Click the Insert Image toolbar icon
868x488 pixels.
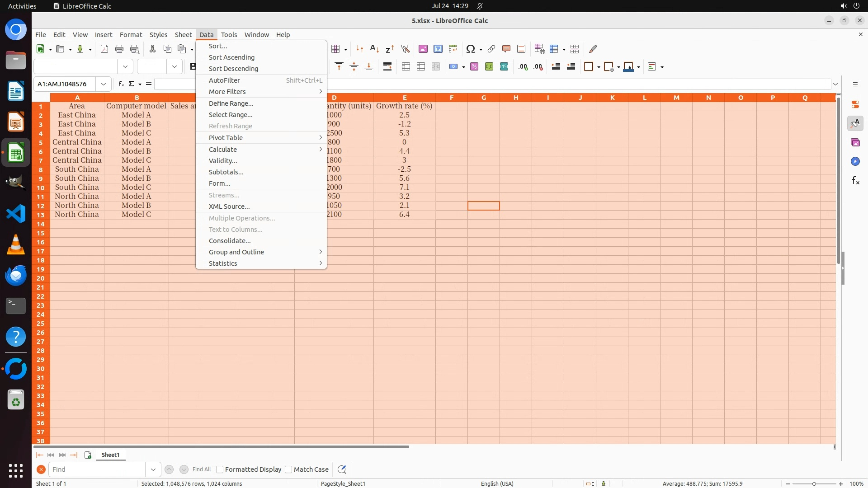tap(423, 49)
